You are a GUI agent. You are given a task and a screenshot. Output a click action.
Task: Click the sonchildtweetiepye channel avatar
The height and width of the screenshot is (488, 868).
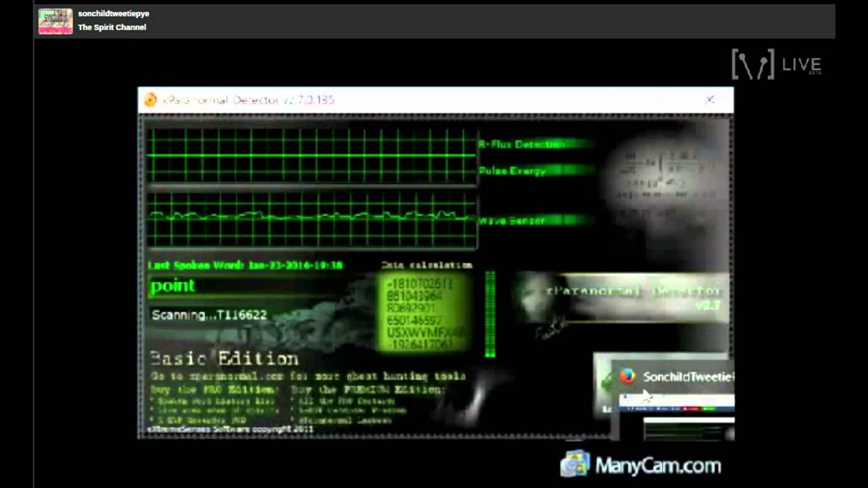tap(56, 21)
